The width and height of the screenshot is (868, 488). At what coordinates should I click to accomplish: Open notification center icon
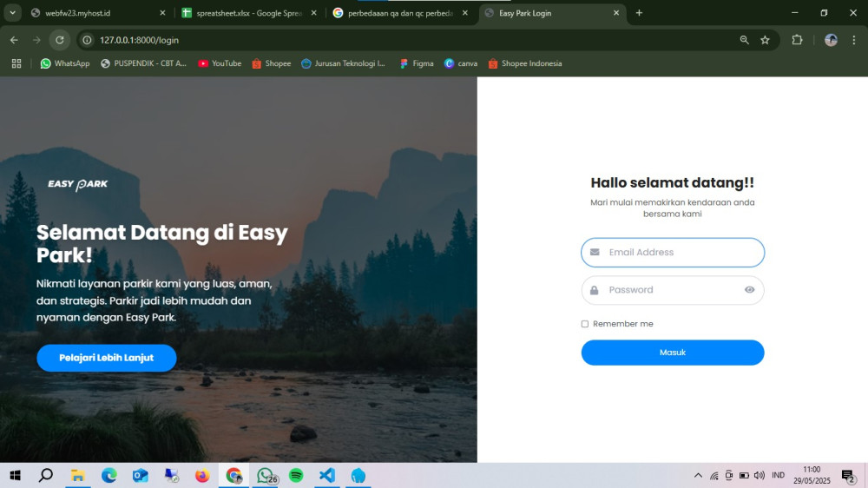coord(848,475)
